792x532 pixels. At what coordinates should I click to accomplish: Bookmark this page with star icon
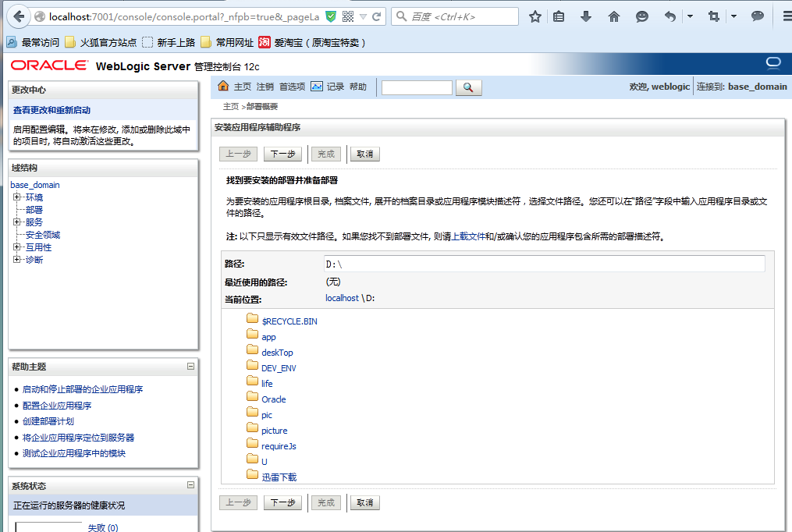(535, 16)
